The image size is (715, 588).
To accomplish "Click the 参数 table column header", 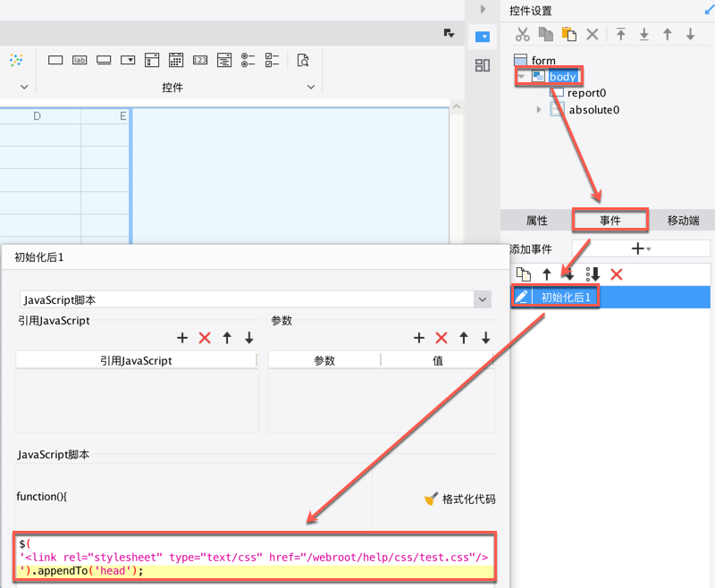I will pos(324,360).
